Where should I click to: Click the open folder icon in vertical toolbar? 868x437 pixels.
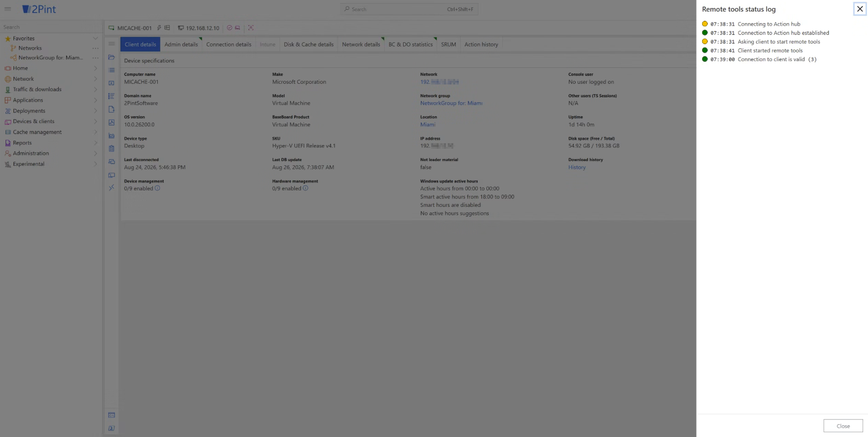coord(111,57)
